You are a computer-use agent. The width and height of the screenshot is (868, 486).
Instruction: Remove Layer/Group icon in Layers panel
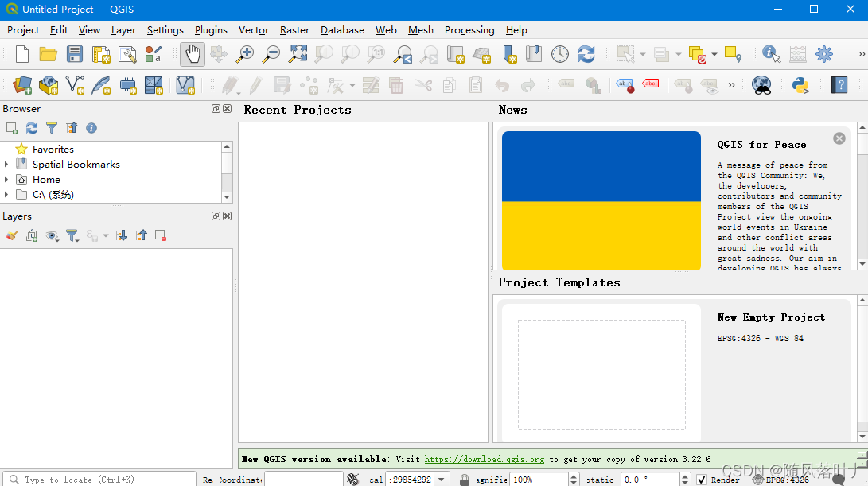161,235
